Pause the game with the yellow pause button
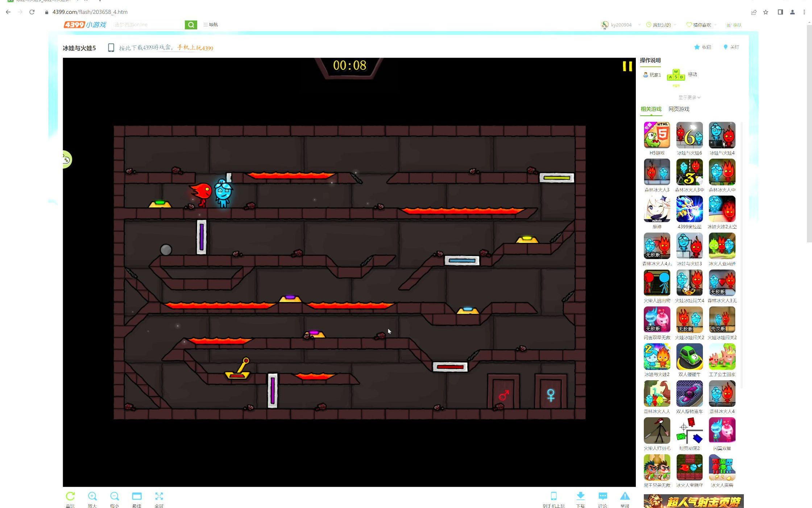 coord(627,66)
